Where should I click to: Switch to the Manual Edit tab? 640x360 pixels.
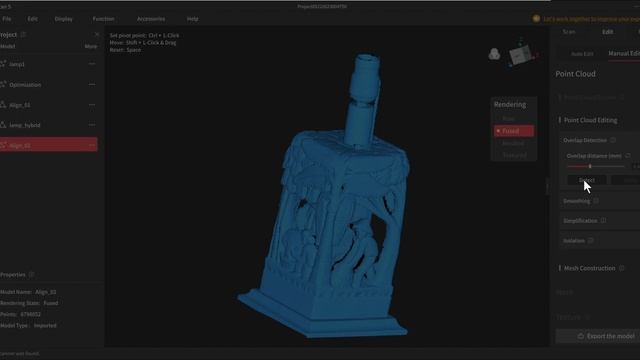[624, 53]
